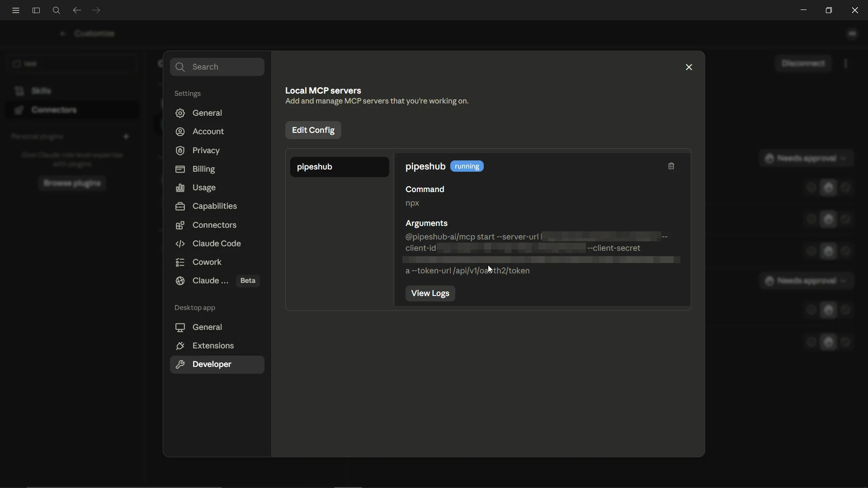This screenshot has width=868, height=488.
Task: Open Usage settings
Action: pos(217,188)
